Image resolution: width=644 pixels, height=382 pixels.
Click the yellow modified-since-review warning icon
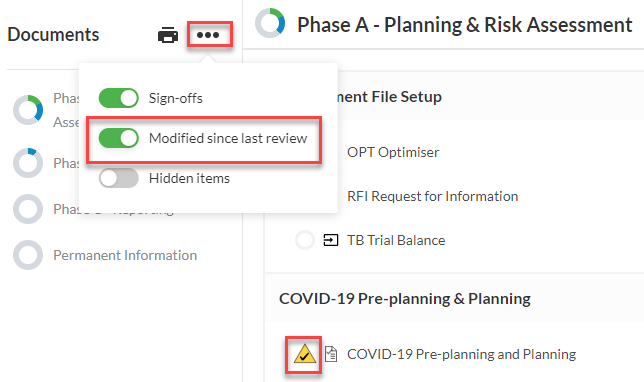click(304, 354)
